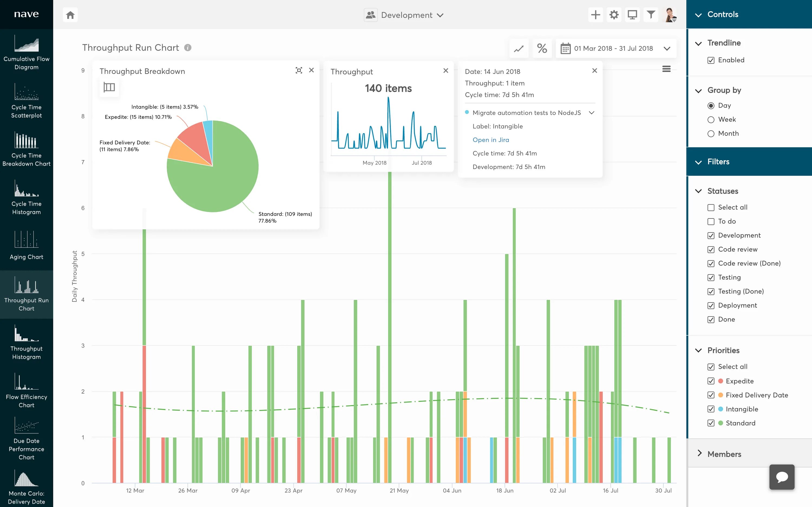Screen dimensions: 812x507
Task: Uncheck the Trendline Enabled checkbox
Action: (711, 60)
